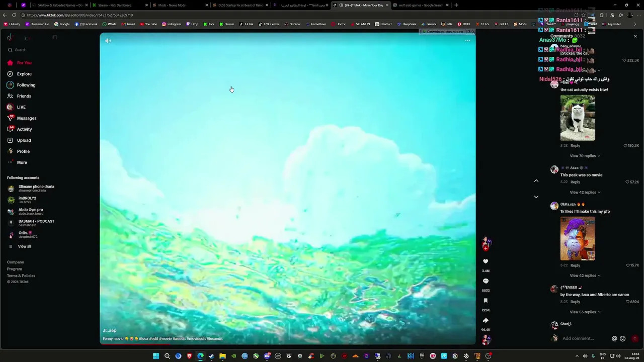Mute the video sound
644x362 pixels.
tap(108, 41)
